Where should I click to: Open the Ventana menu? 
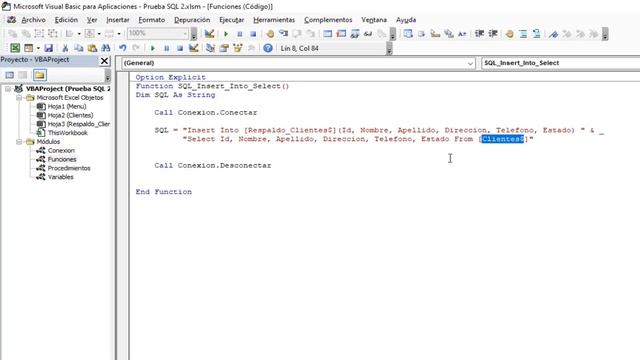373,20
